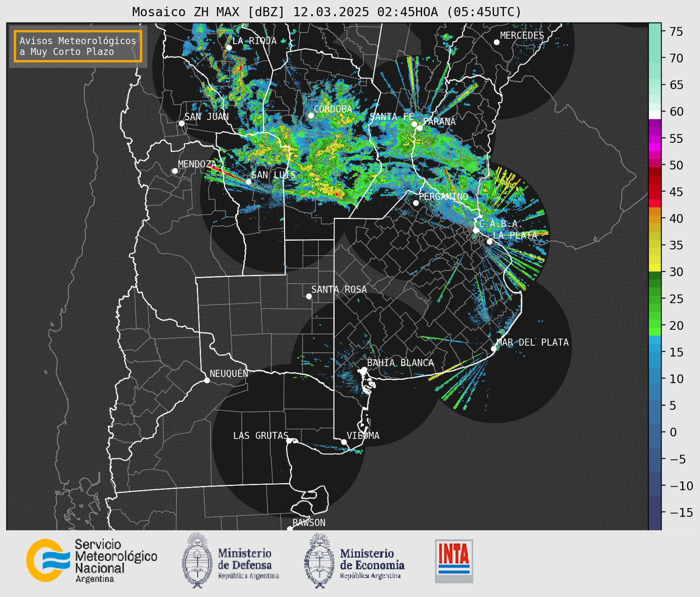Click the Ministerio de Economía text

(372, 564)
